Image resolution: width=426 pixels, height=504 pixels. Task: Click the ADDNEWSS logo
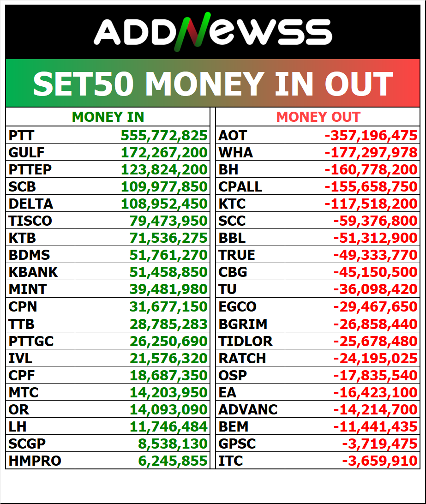tap(213, 32)
